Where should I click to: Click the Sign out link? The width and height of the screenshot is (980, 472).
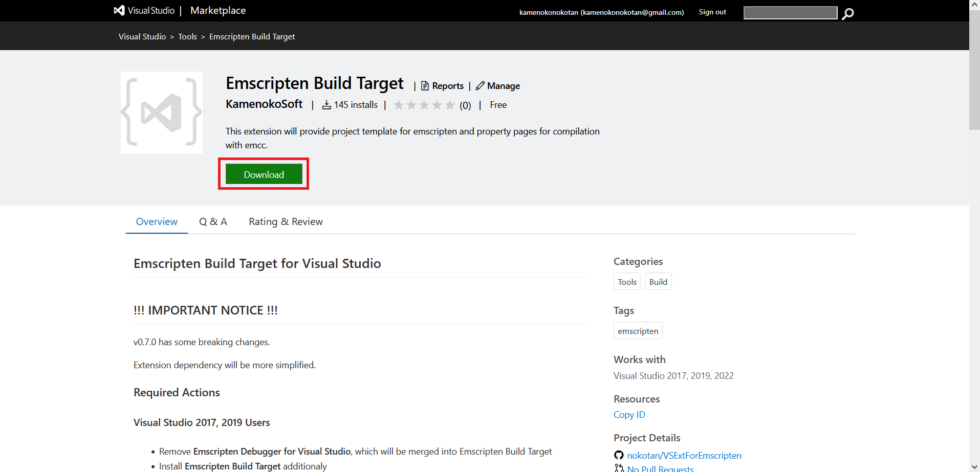coord(712,12)
